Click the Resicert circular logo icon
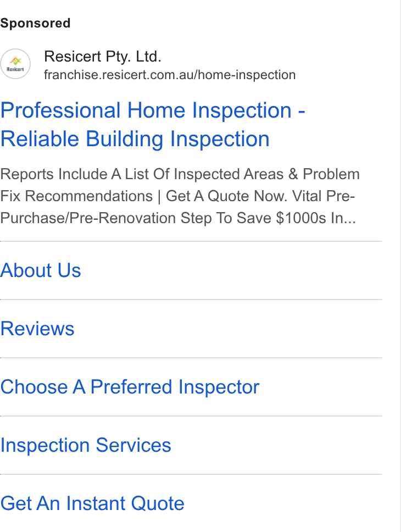 15,64
